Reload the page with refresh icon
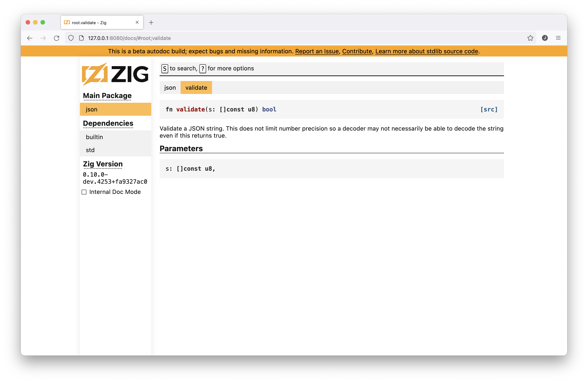 56,38
